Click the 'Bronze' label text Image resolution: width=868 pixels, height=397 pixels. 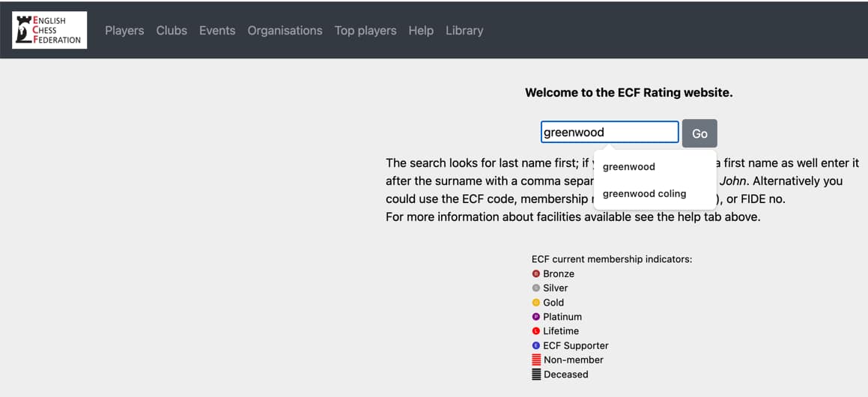point(559,273)
